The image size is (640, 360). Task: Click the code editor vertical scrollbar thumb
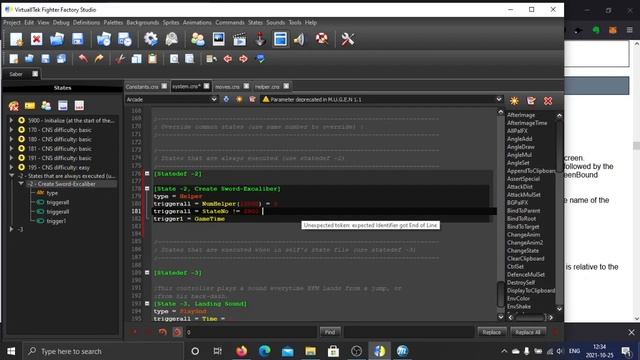(x=500, y=294)
